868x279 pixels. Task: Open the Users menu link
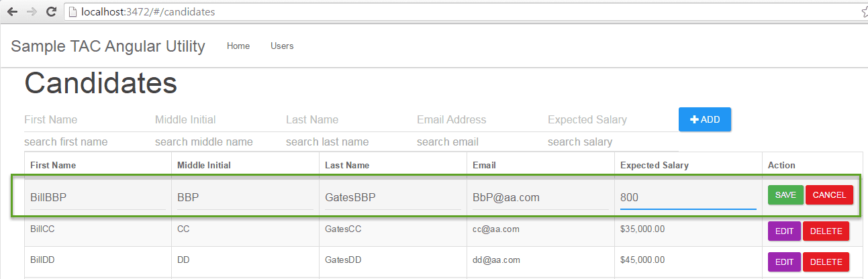click(282, 46)
